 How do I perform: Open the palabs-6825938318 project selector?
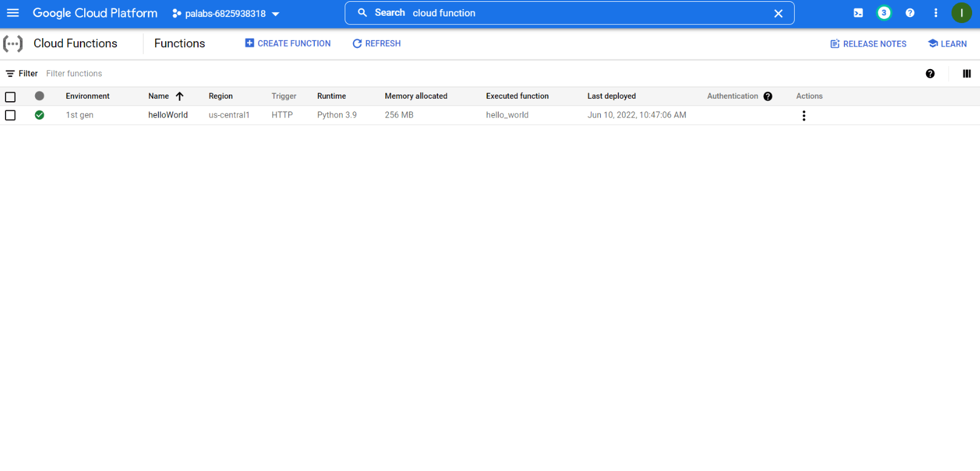[x=226, y=13]
